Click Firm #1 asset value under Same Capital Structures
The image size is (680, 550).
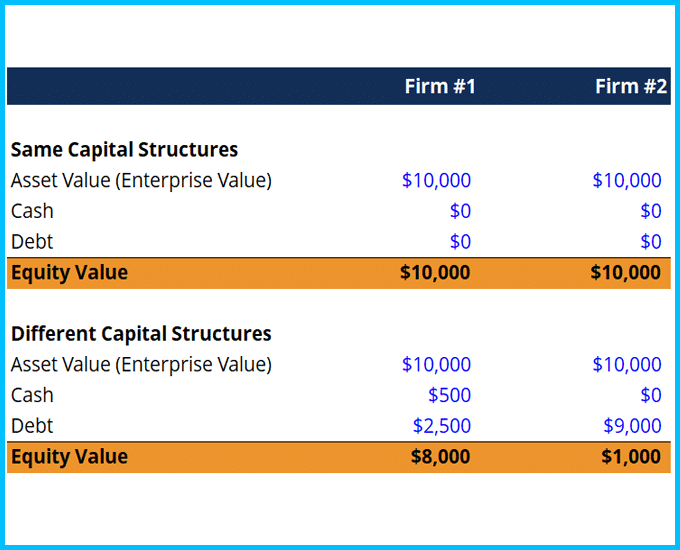tap(436, 181)
